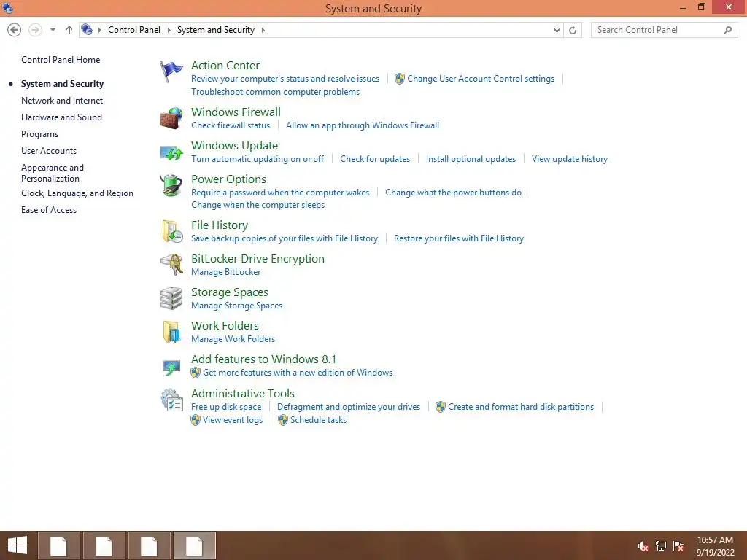Switch to the second taskbar app
The width and height of the screenshot is (747, 560).
click(104, 545)
